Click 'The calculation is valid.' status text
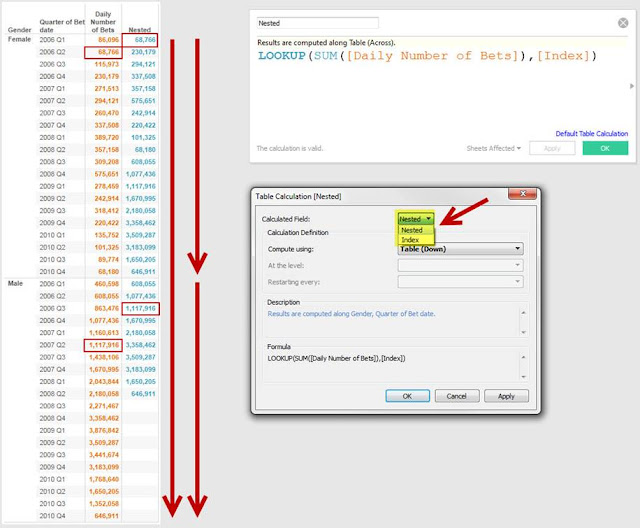Screen dimensions: 640x528 (x=289, y=148)
